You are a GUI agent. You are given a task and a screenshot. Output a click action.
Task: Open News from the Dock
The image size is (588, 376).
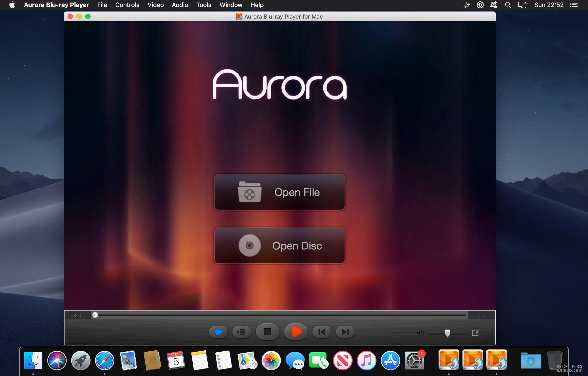pyautogui.click(x=342, y=360)
